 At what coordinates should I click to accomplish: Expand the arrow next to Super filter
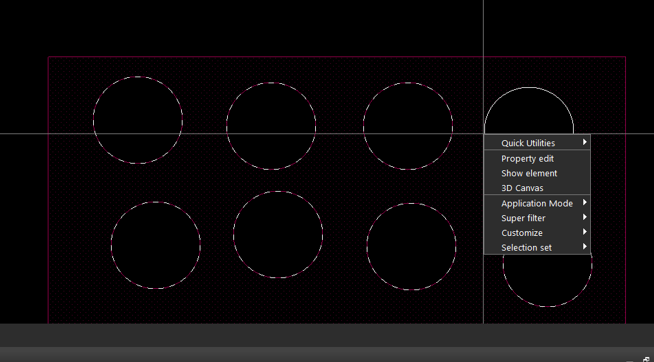585,217
